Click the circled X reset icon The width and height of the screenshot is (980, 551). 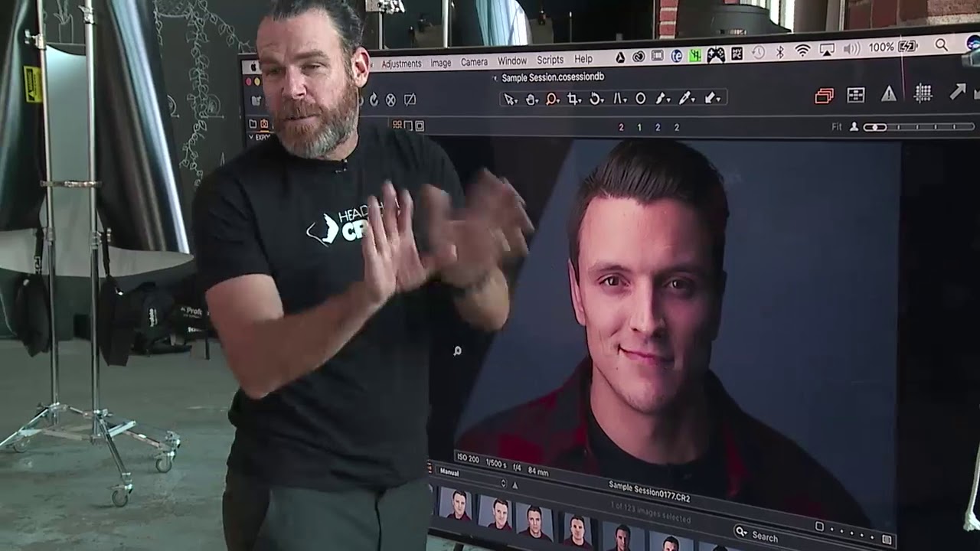click(390, 99)
